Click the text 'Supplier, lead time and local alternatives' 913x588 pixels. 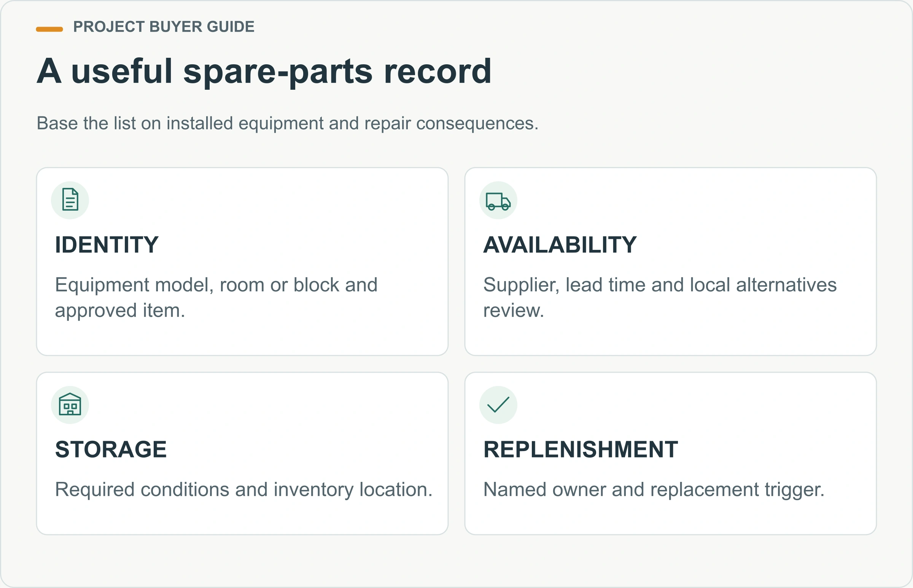tap(660, 285)
